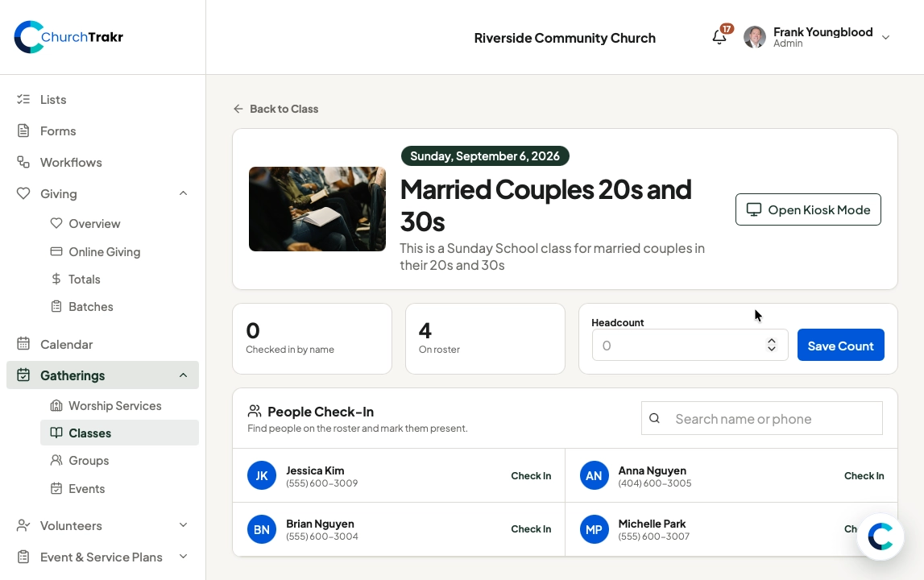Click the Batches clipboard icon
This screenshot has height=580, width=924.
coord(56,306)
